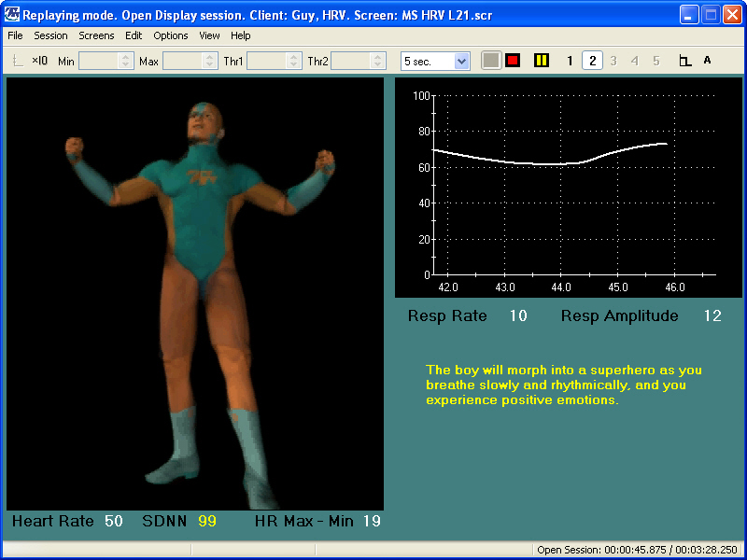747x560 pixels.
Task: Open the Session menu
Action: click(50, 35)
